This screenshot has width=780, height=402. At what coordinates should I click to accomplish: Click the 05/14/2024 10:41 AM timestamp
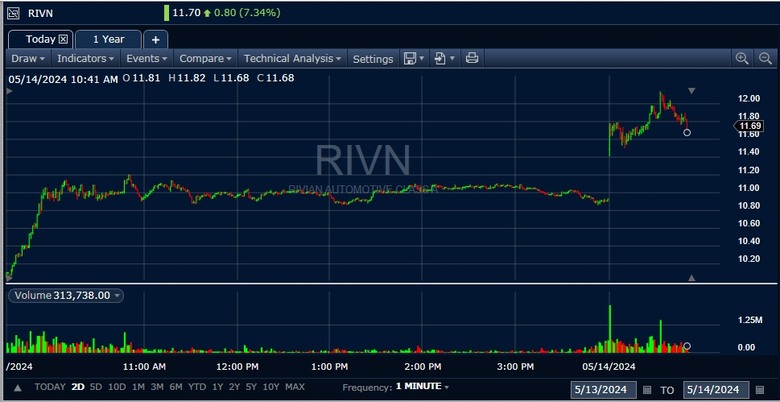coord(63,79)
